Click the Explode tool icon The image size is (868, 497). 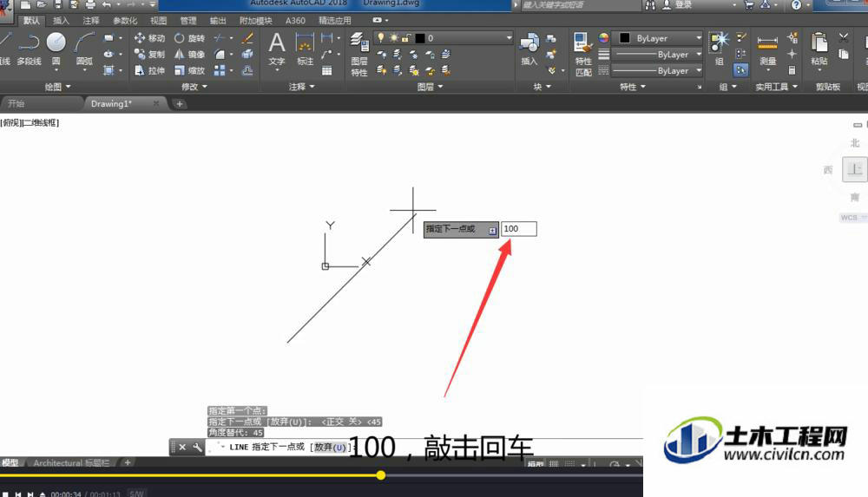click(x=247, y=55)
